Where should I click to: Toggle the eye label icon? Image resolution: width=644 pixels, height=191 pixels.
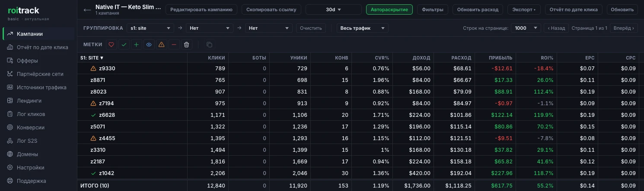[149, 44]
